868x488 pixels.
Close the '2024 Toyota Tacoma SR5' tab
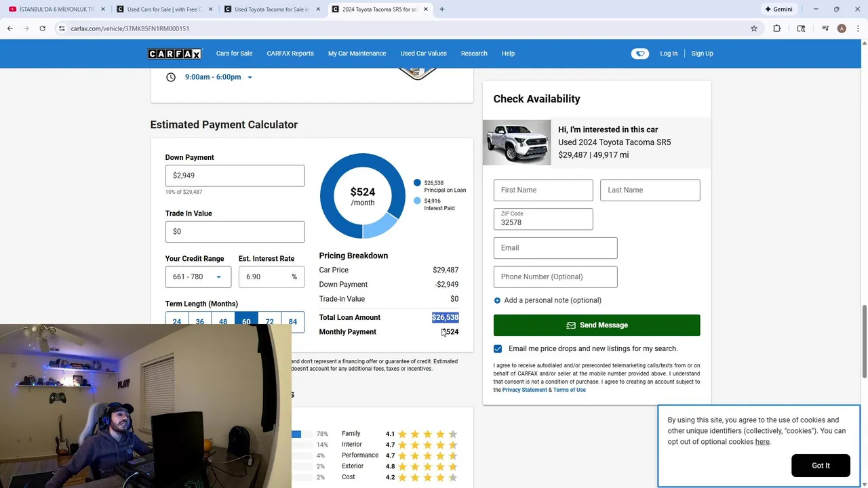pyautogui.click(x=426, y=9)
